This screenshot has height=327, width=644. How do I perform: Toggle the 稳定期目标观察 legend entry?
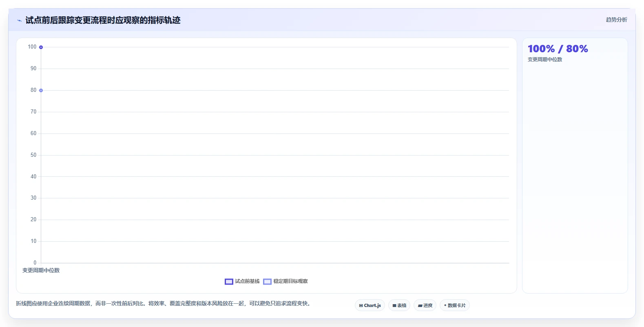(285, 281)
